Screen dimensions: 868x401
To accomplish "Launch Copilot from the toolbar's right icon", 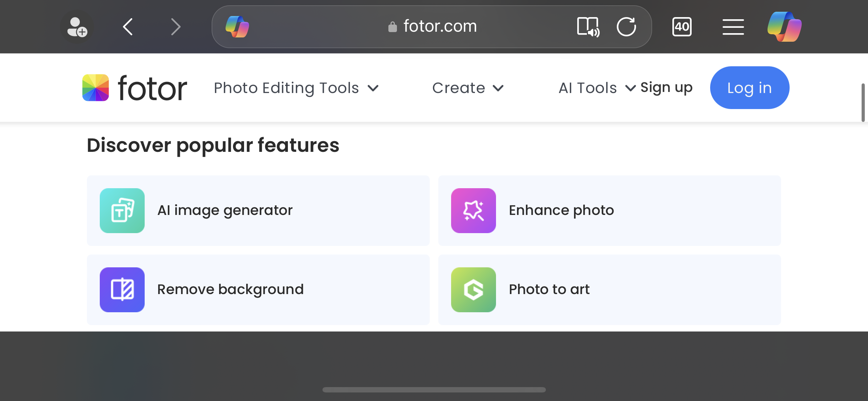I will tap(785, 27).
